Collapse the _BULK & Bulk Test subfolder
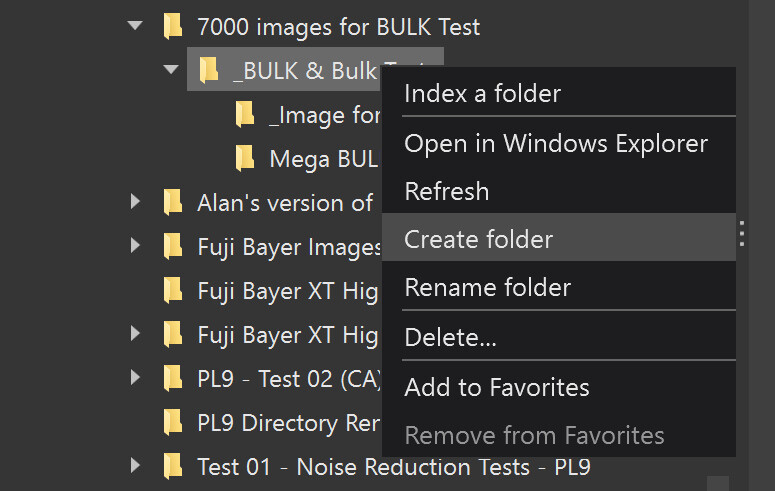 (171, 70)
